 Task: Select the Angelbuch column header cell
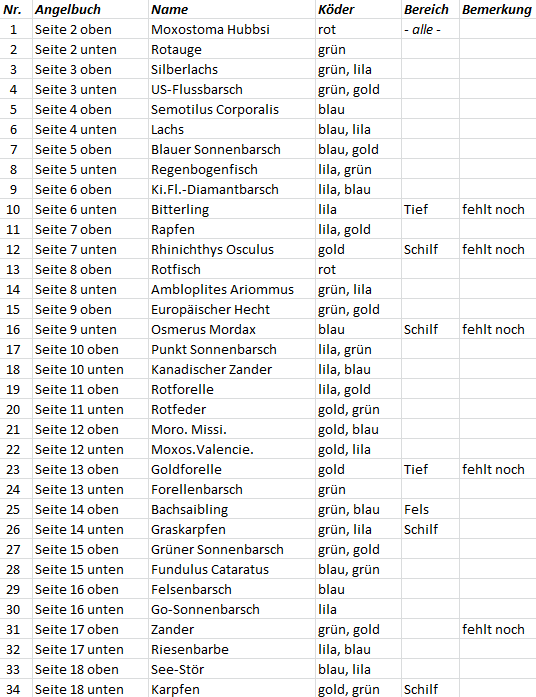[90, 9]
